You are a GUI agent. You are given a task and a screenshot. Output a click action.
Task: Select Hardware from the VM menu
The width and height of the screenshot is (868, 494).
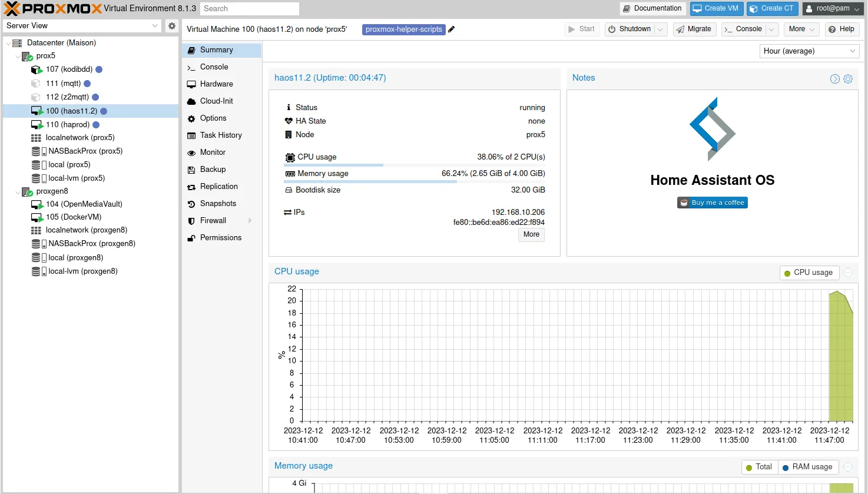pyautogui.click(x=216, y=84)
